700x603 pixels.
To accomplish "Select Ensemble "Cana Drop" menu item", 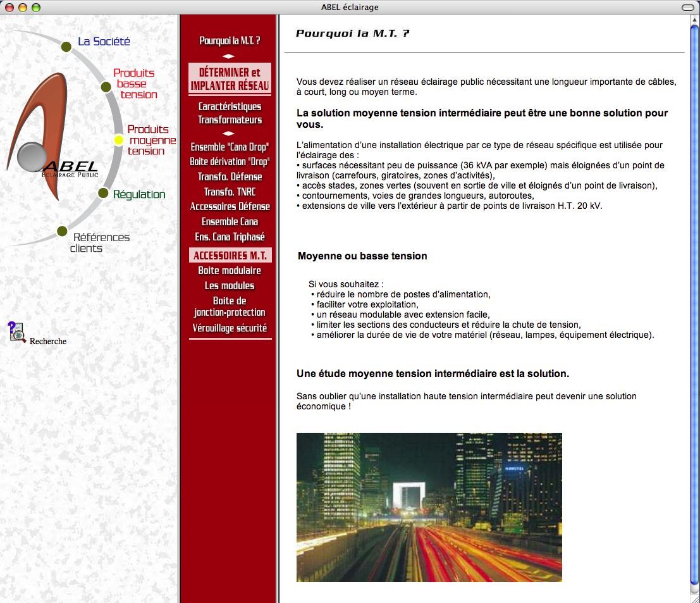I will 230,147.
